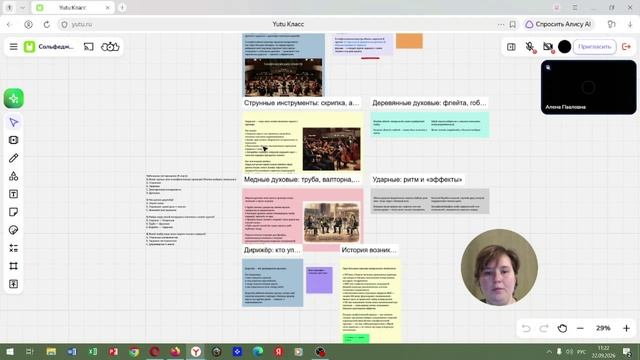This screenshot has height=360, width=640.
Task: Select heading Струнные инструменты: скрипка
Action: [x=301, y=103]
